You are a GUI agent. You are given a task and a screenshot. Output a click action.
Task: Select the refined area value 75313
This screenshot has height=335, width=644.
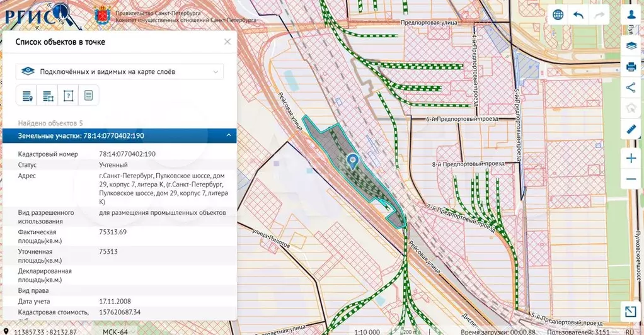[x=108, y=251]
